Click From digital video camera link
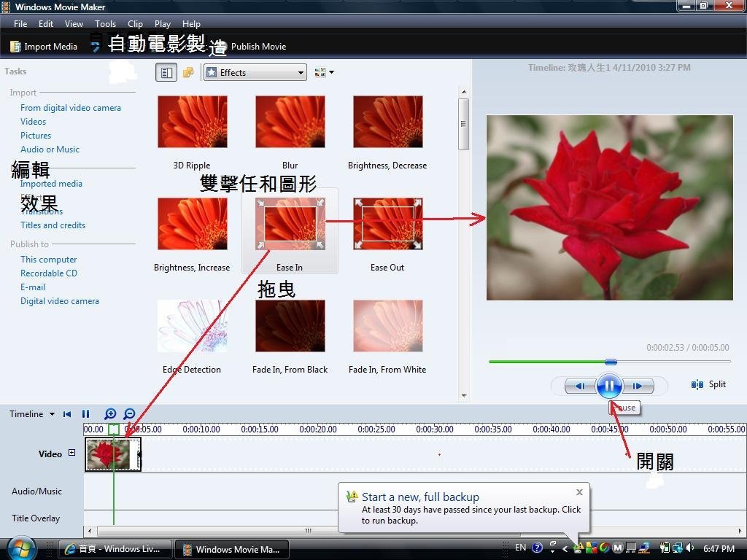Image resolution: width=747 pixels, height=560 pixels. [x=71, y=108]
